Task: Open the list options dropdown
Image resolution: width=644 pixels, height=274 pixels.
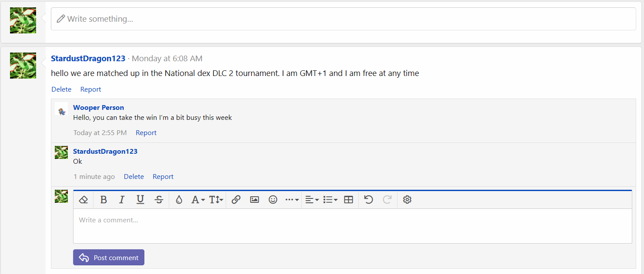Action: coord(330,200)
